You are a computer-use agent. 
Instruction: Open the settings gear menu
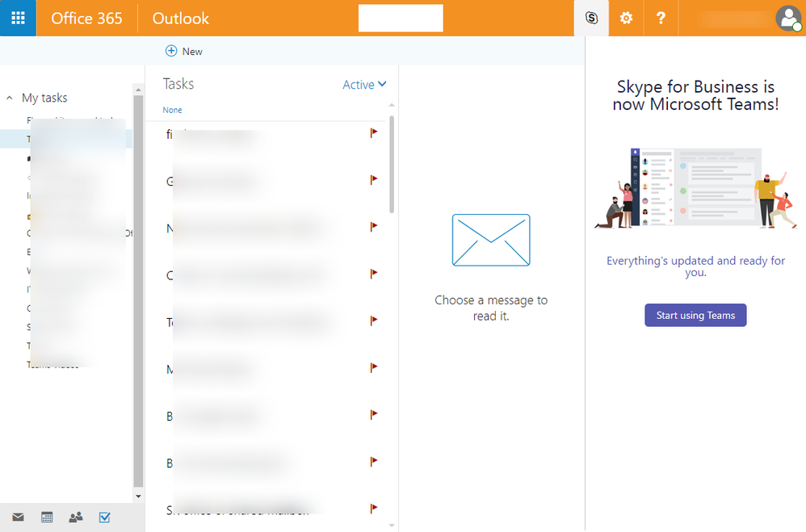626,18
